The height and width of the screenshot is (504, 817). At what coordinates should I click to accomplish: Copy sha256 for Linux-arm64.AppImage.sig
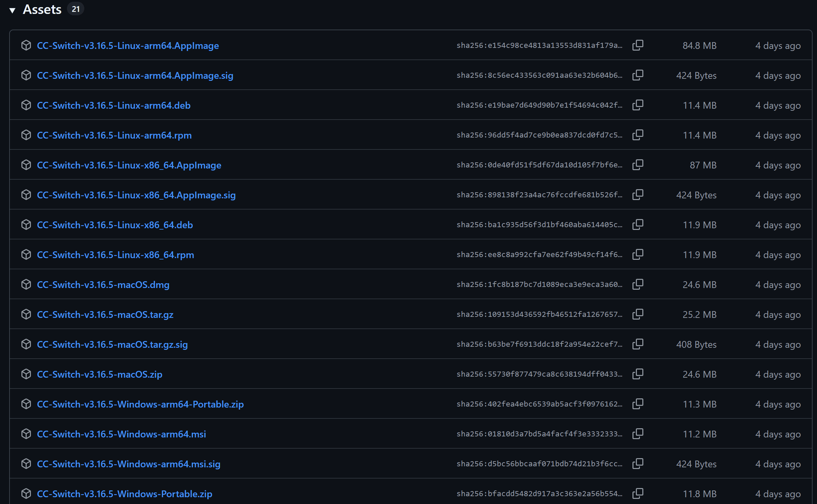[x=638, y=75]
